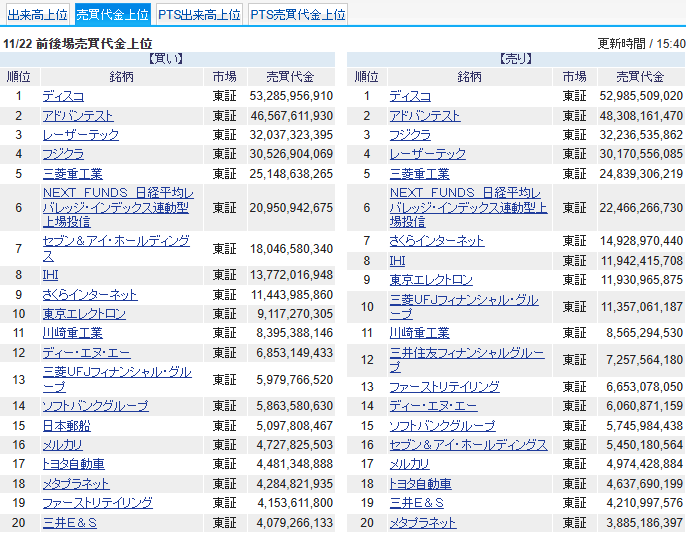Select the value 14,928,970,440
The width and height of the screenshot is (692, 536).
pos(642,241)
